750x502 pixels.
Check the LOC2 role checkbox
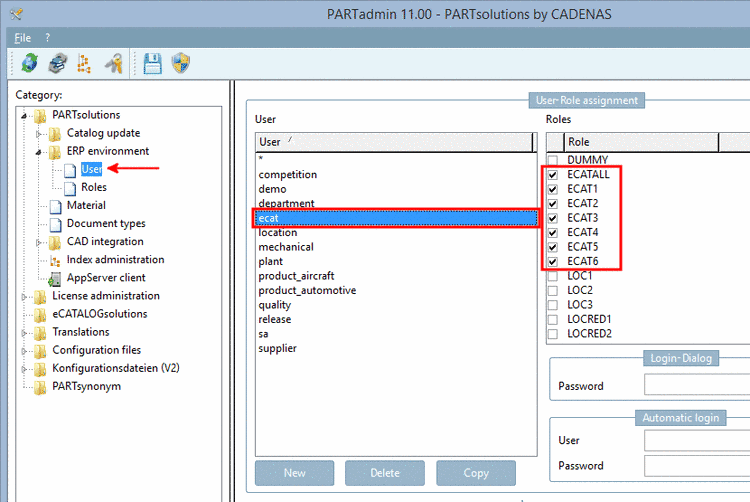553,290
